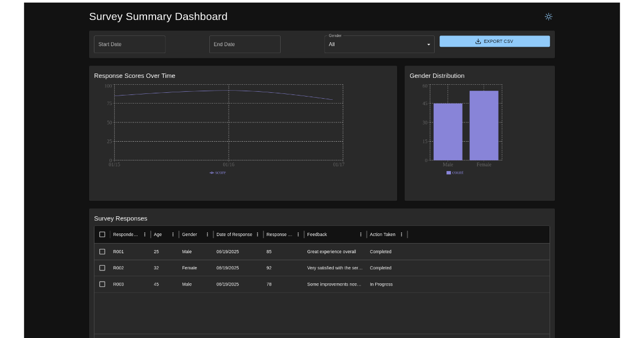Click the download icon in Export CSV
Image resolution: width=644 pixels, height=338 pixels.
(x=478, y=41)
